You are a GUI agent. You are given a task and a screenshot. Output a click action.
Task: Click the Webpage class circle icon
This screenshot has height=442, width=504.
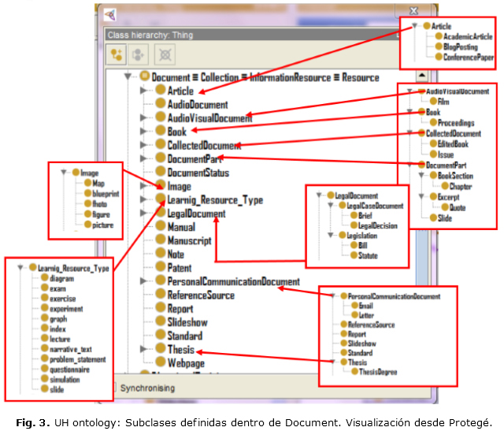point(160,363)
